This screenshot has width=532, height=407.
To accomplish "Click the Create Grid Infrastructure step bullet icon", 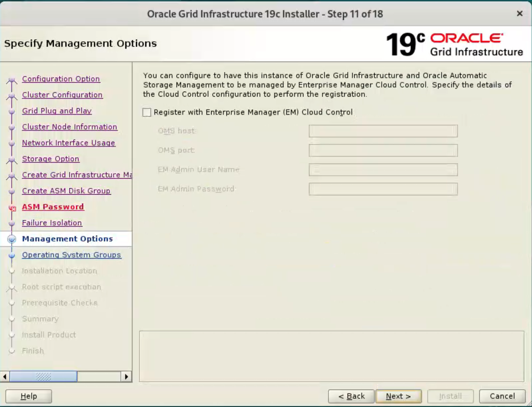I will pos(12,176).
